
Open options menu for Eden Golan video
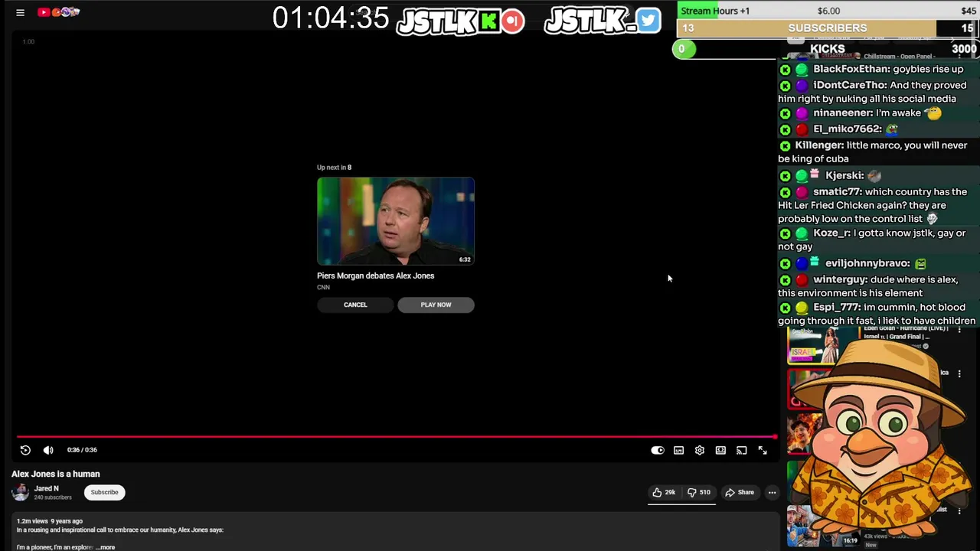pyautogui.click(x=959, y=330)
